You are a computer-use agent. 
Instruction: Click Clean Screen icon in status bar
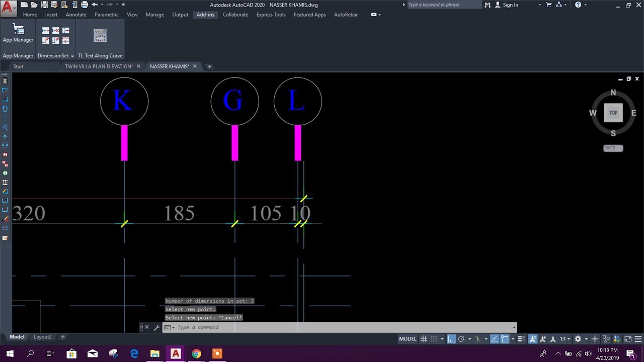(628, 339)
